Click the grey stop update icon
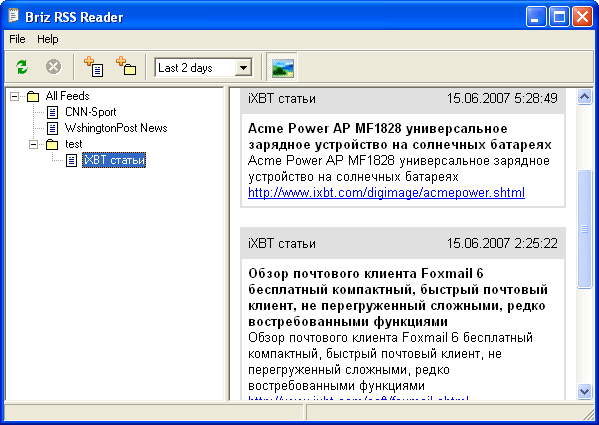This screenshot has height=425, width=599. tap(53, 67)
